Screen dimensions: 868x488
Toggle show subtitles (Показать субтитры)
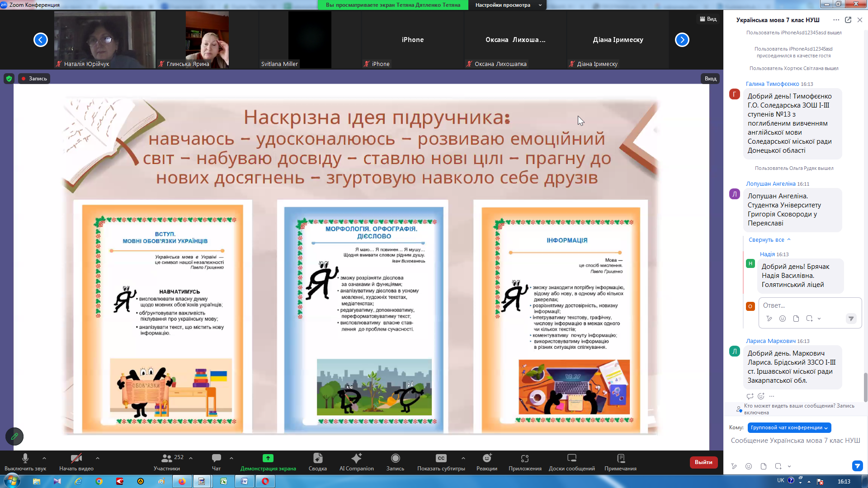point(441,462)
